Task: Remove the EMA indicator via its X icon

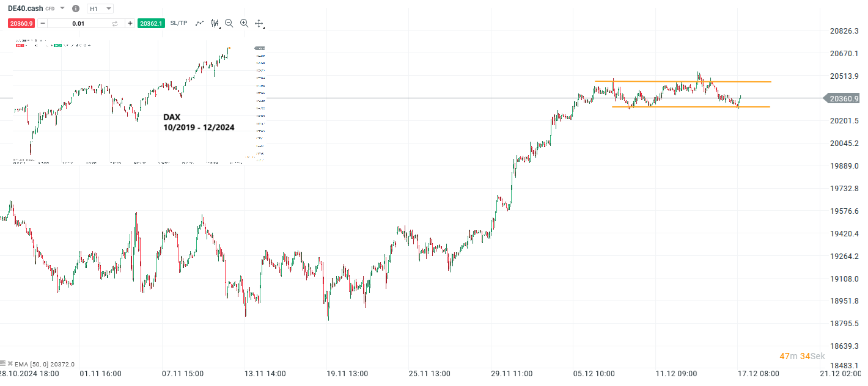Action: coord(10,363)
